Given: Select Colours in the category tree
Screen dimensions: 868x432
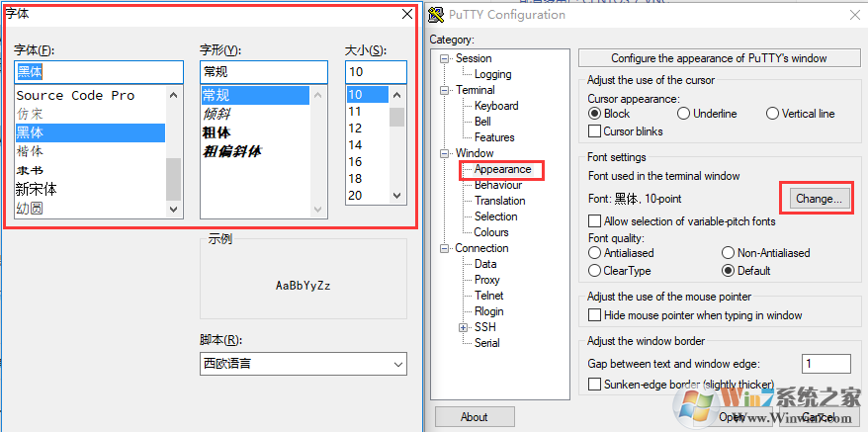Looking at the screenshot, I should tap(491, 232).
